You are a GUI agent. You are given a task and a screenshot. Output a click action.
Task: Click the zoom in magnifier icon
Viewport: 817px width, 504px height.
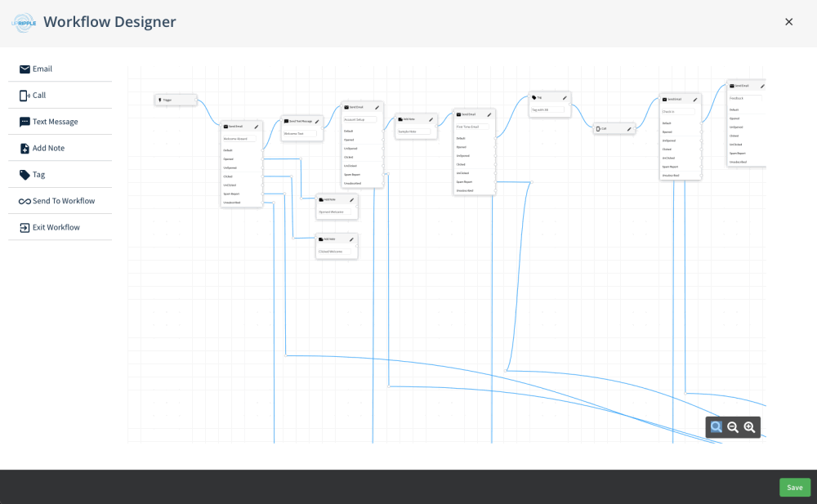tap(749, 427)
